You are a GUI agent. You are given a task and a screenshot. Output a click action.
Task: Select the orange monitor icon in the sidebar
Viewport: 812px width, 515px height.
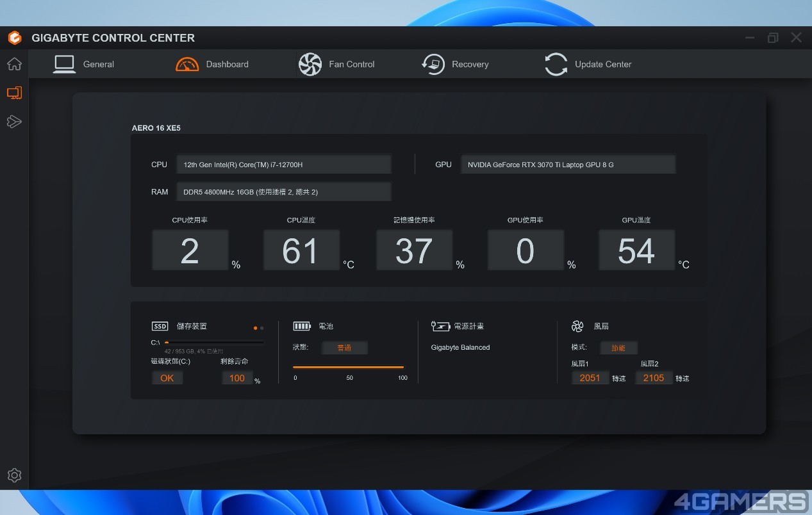pos(14,93)
